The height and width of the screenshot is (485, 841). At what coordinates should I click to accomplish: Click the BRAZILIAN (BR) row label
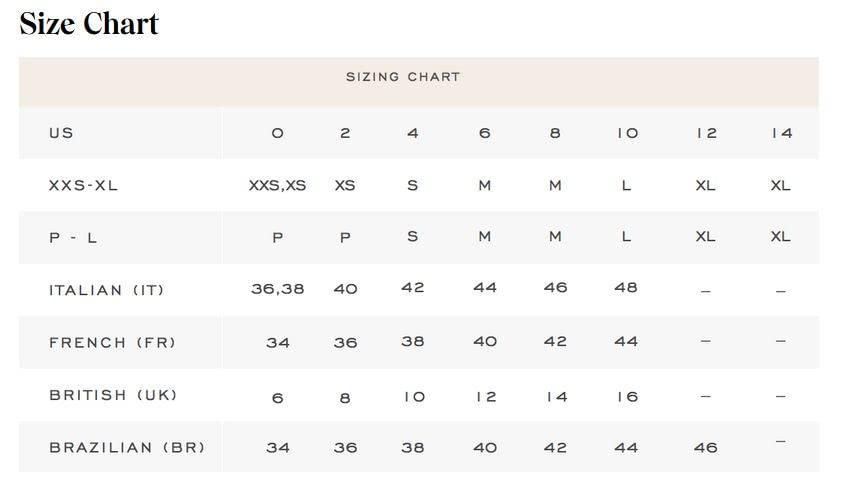pyautogui.click(x=127, y=447)
